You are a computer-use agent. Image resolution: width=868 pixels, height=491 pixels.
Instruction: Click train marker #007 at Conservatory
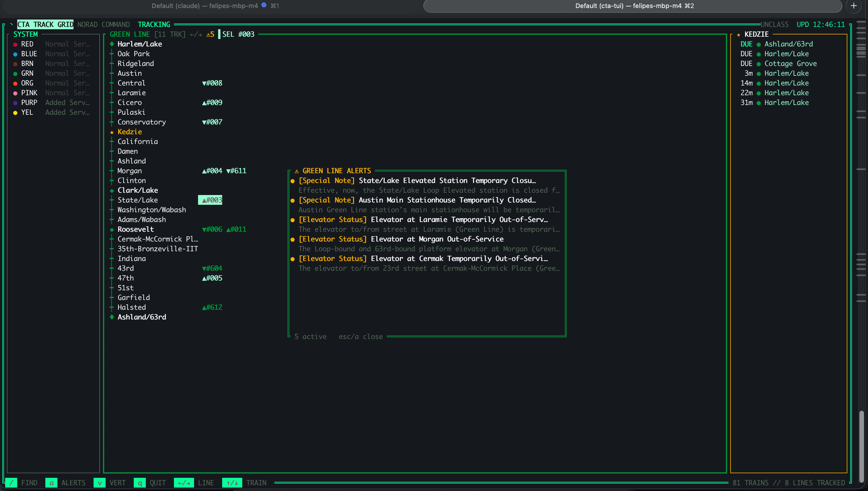pos(212,122)
